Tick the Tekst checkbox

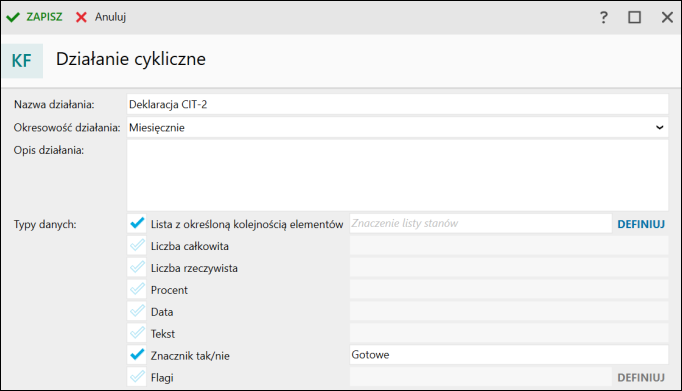[x=137, y=334]
